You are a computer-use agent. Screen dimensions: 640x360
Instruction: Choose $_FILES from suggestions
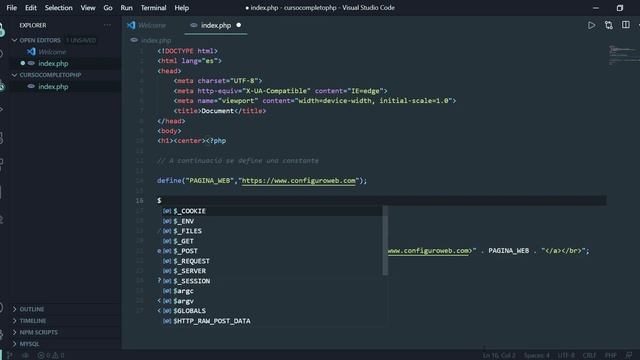[272, 231]
